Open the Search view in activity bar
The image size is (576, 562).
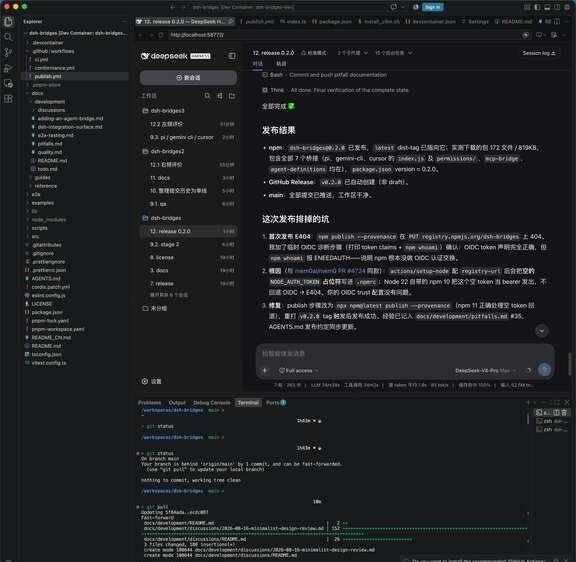(x=8, y=37)
